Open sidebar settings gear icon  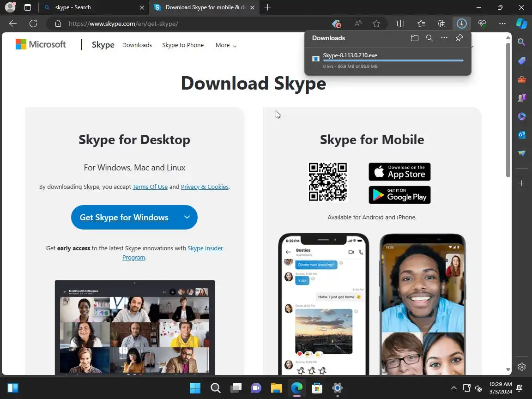(522, 367)
